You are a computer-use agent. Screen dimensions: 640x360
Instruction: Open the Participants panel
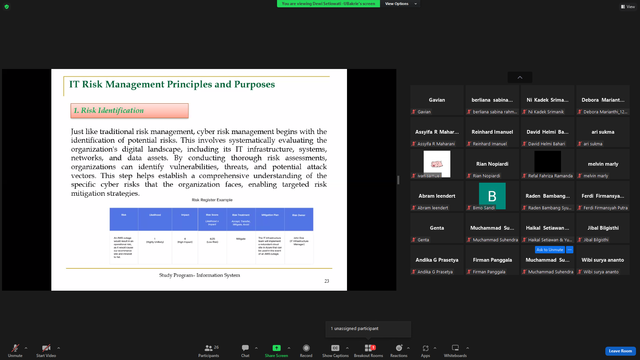(209, 350)
